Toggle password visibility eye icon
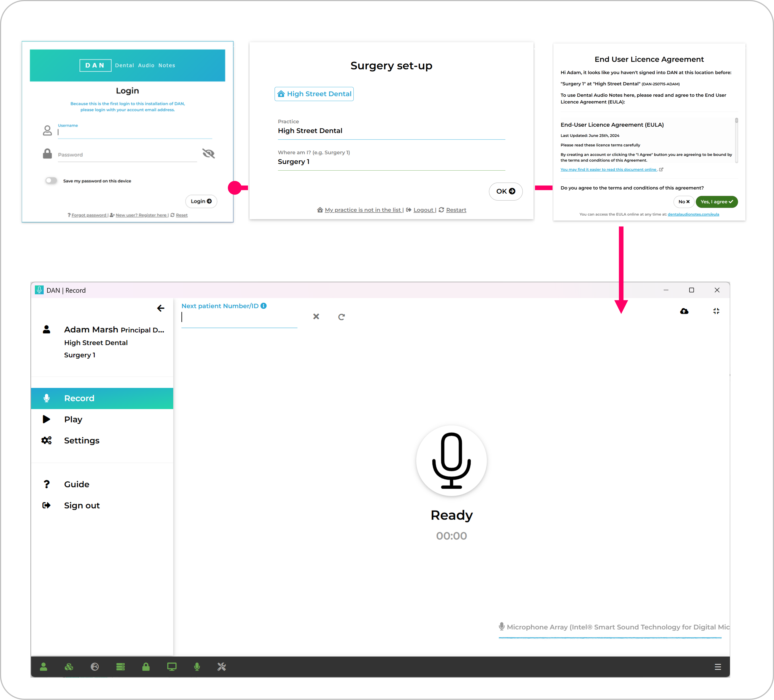774x700 pixels. point(209,154)
